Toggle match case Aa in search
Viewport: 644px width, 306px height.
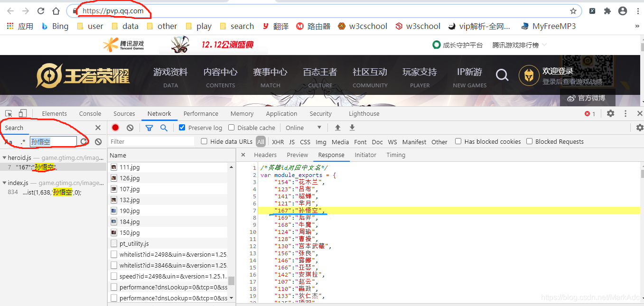click(x=9, y=141)
